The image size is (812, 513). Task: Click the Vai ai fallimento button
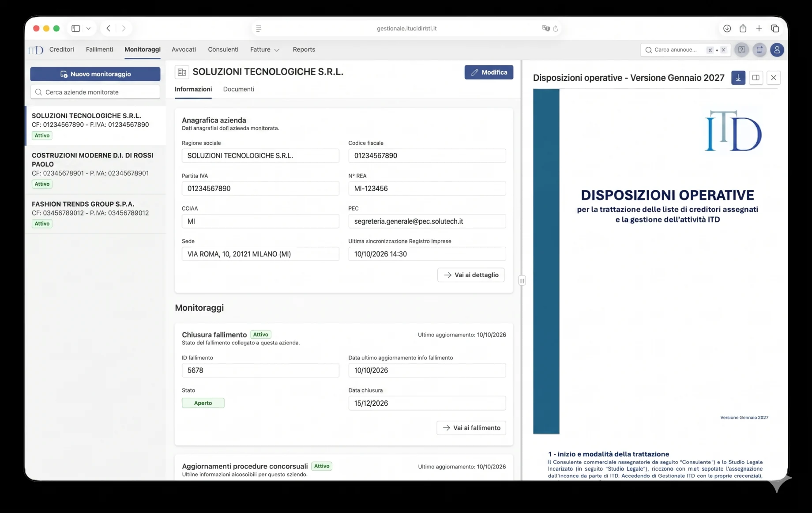click(471, 428)
